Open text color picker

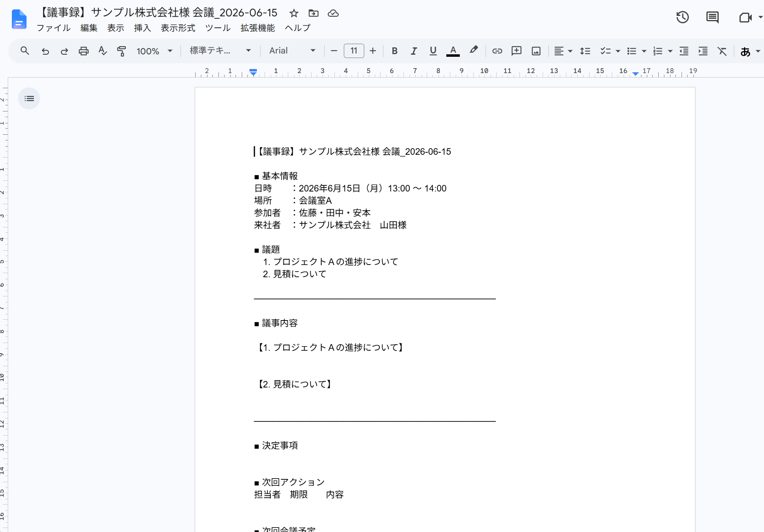click(453, 51)
